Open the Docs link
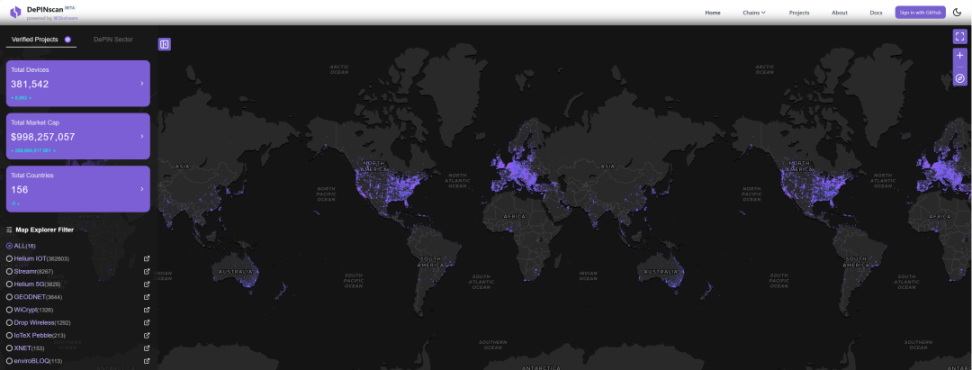This screenshot has width=972, height=370. pos(876,12)
